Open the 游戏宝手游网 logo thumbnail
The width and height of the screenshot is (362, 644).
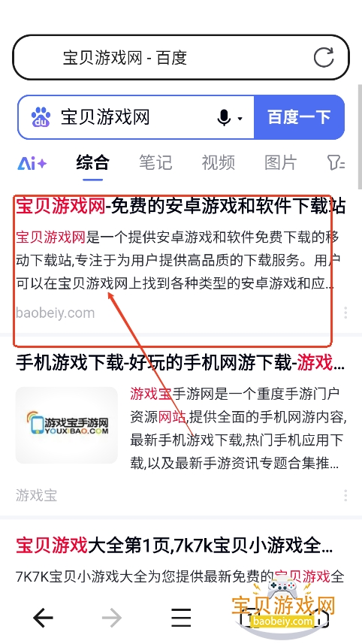coord(67,425)
